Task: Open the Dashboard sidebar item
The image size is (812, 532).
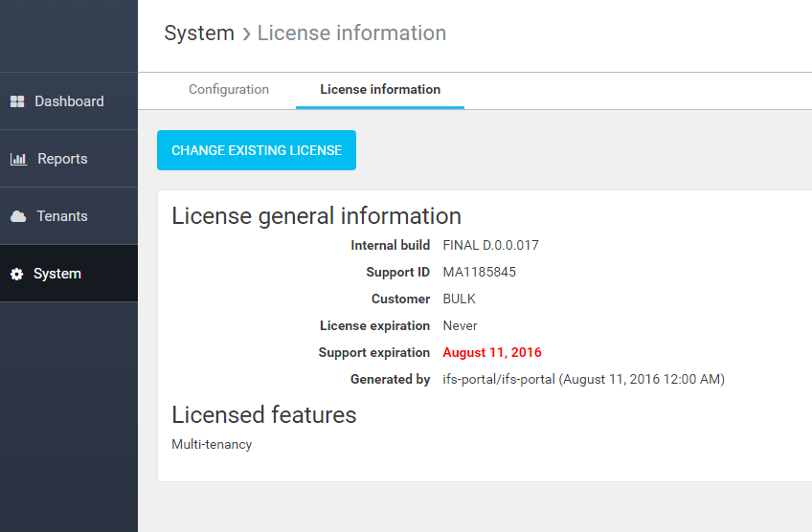Action: click(x=69, y=101)
